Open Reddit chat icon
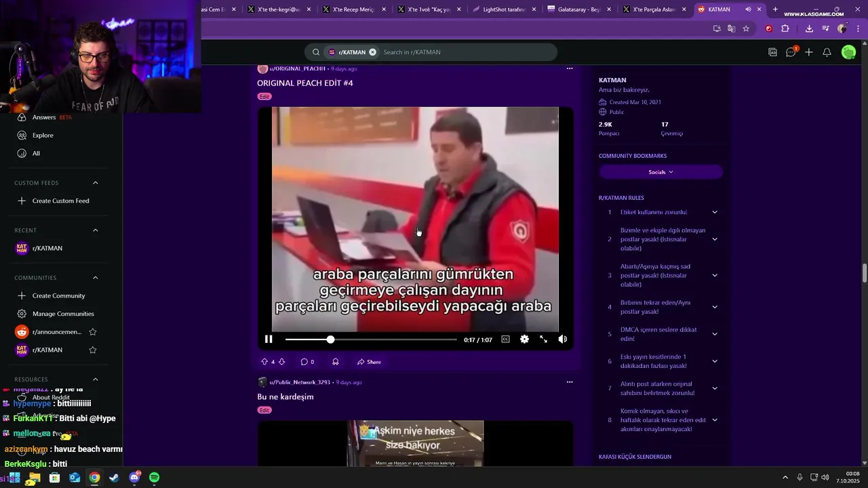Viewport: 868px width, 488px height. 791,52
